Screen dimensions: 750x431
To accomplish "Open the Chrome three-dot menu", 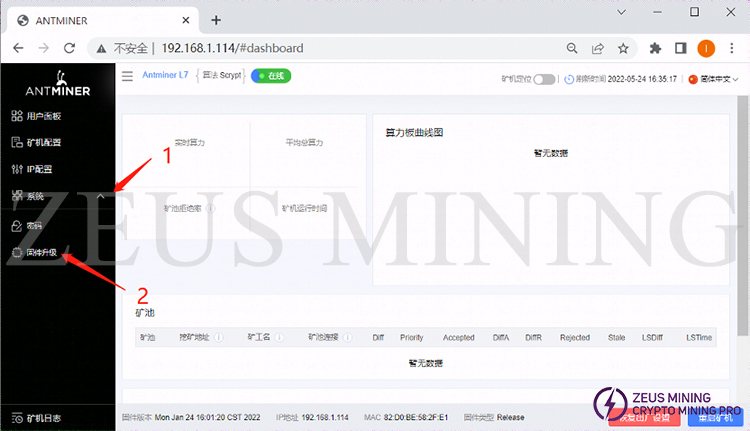I will coord(731,48).
